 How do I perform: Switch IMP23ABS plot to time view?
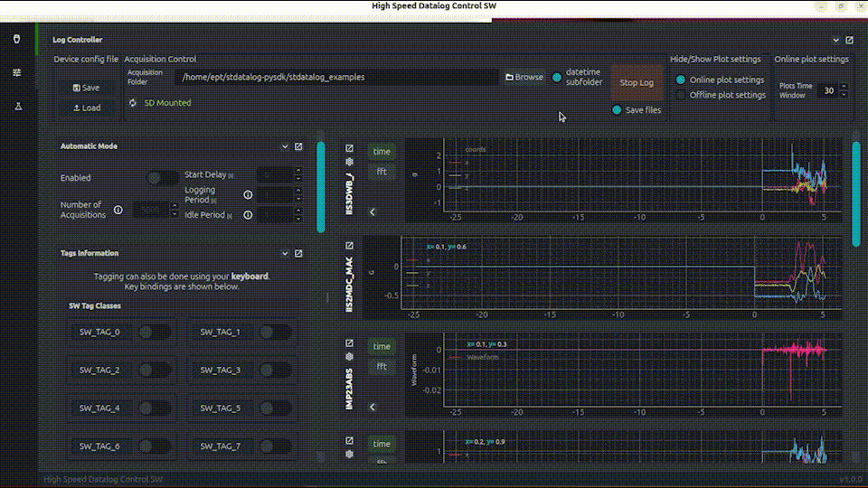[x=382, y=346]
